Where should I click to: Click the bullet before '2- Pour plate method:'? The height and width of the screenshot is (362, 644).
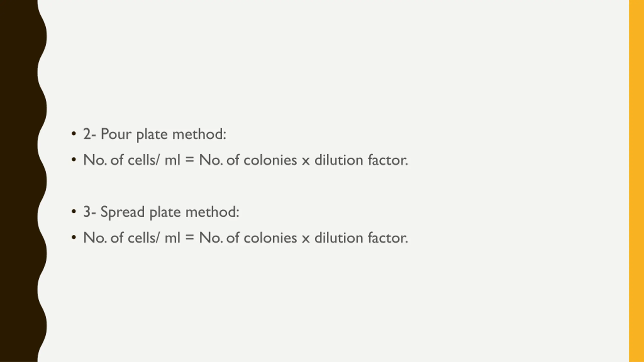pos(73,133)
